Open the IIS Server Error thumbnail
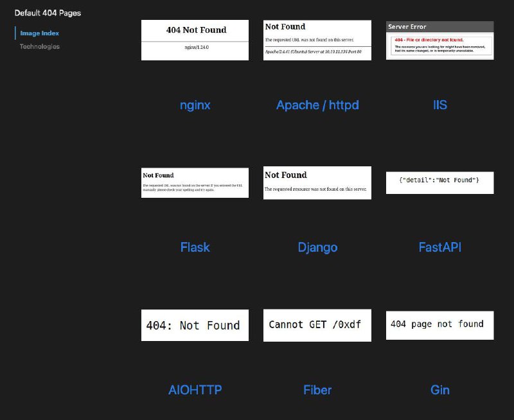 [x=440, y=40]
